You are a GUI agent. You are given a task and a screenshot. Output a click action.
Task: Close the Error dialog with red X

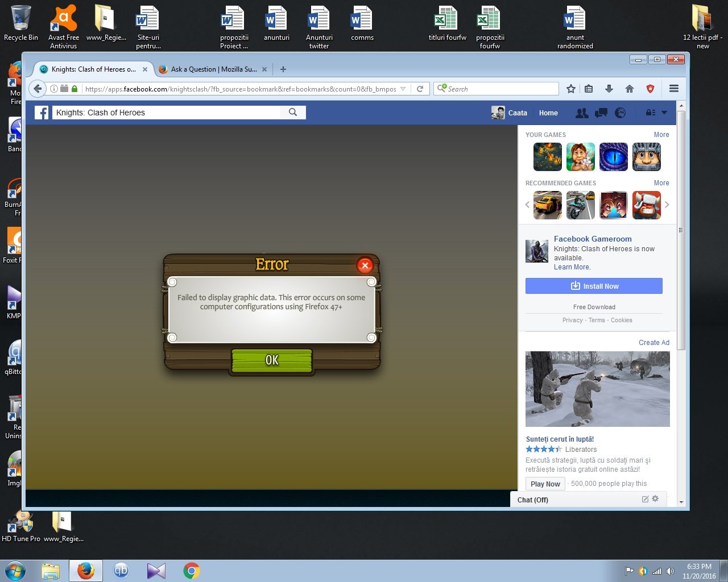point(365,265)
